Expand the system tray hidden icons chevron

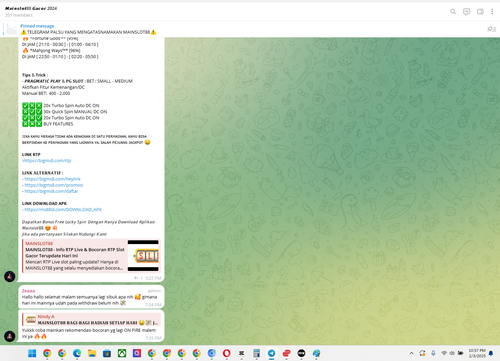click(412, 353)
